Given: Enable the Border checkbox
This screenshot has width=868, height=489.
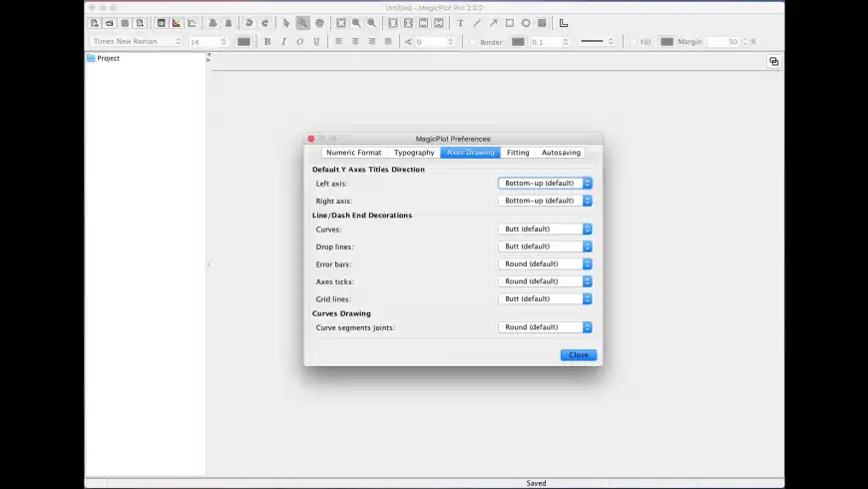Looking at the screenshot, I should [x=473, y=42].
